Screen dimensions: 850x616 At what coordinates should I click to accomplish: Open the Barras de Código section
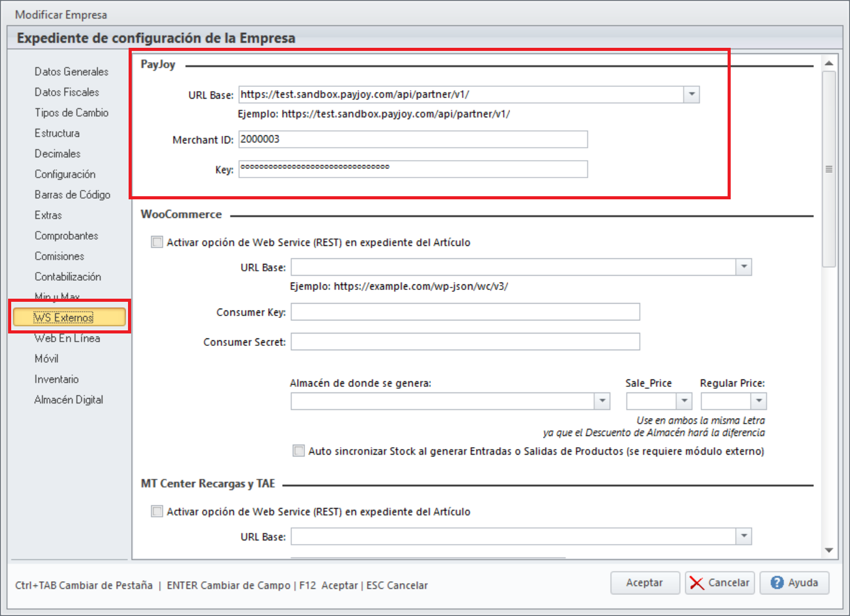(x=73, y=195)
